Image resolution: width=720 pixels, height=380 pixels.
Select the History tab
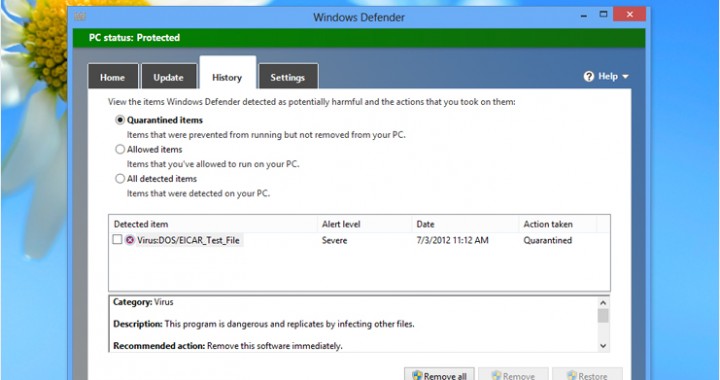227,74
